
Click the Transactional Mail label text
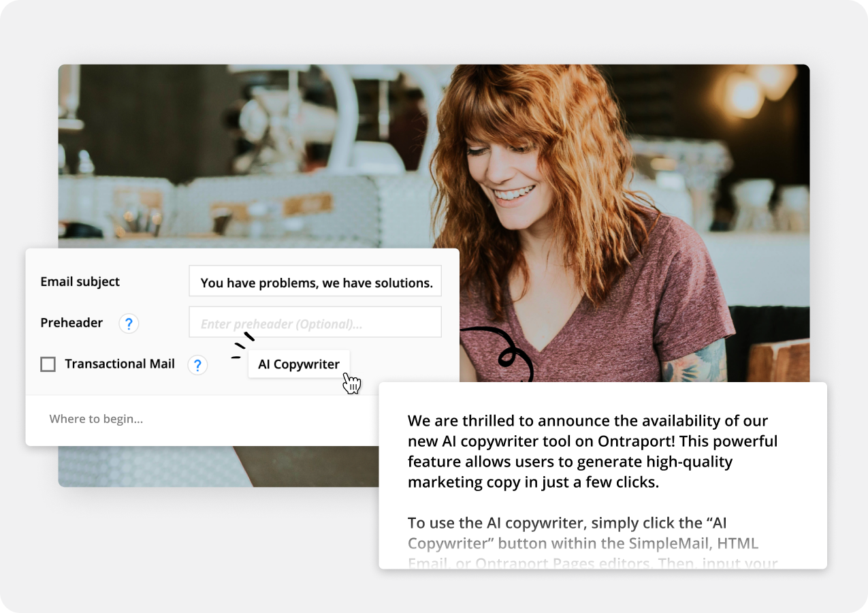coord(119,364)
